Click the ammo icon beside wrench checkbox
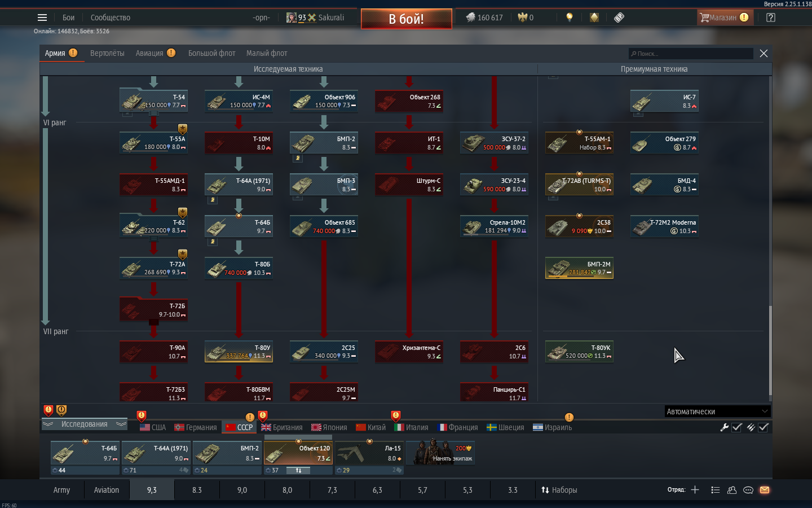Screen dimensions: 812x508 751,427
